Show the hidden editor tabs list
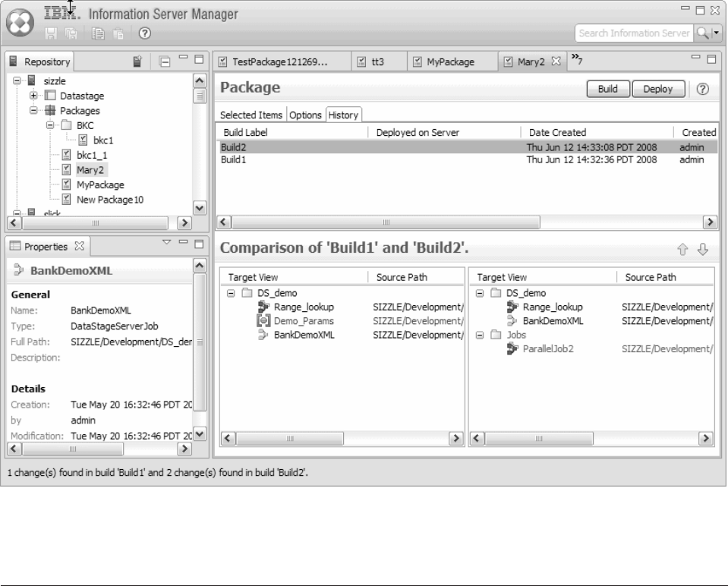This screenshot has width=728, height=586. click(x=577, y=58)
